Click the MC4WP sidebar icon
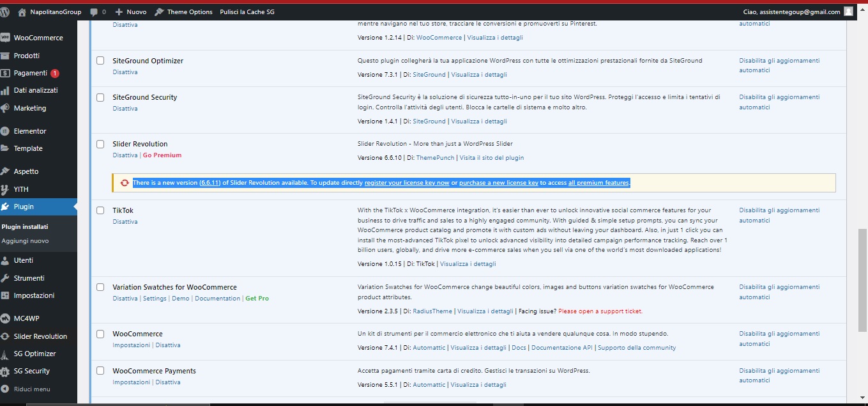 [x=5, y=318]
